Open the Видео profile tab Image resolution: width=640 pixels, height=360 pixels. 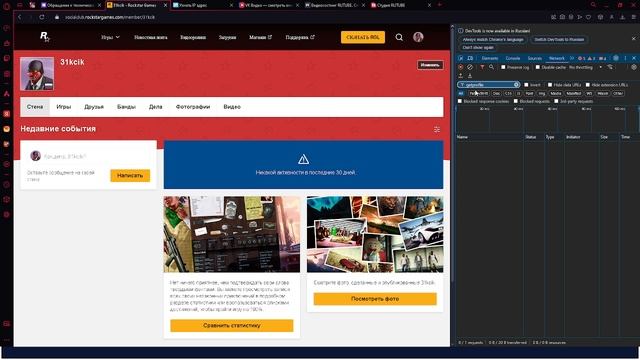tap(232, 107)
